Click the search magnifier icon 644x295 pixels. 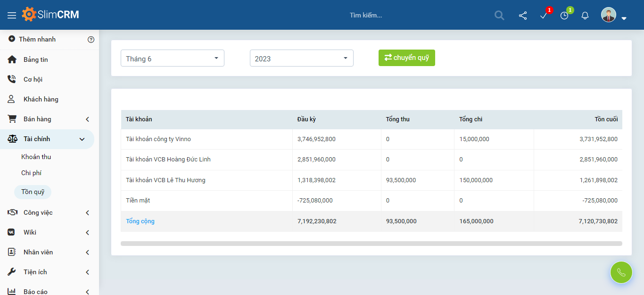[x=499, y=16]
